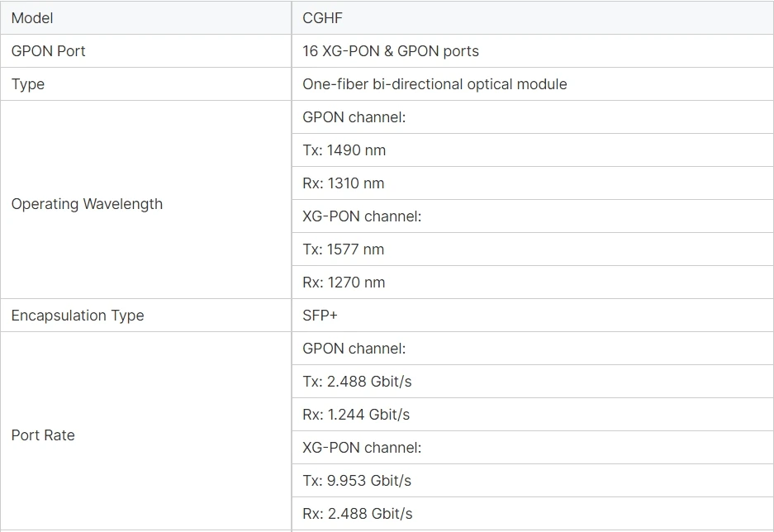This screenshot has width=774, height=532.
Task: Click the Rx: 1310 nm cell
Action: coord(344,183)
